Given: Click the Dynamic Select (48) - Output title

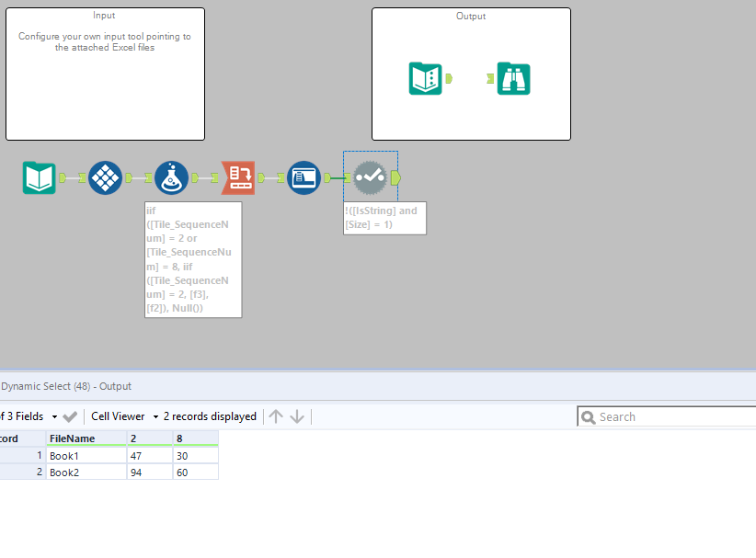Looking at the screenshot, I should [66, 386].
